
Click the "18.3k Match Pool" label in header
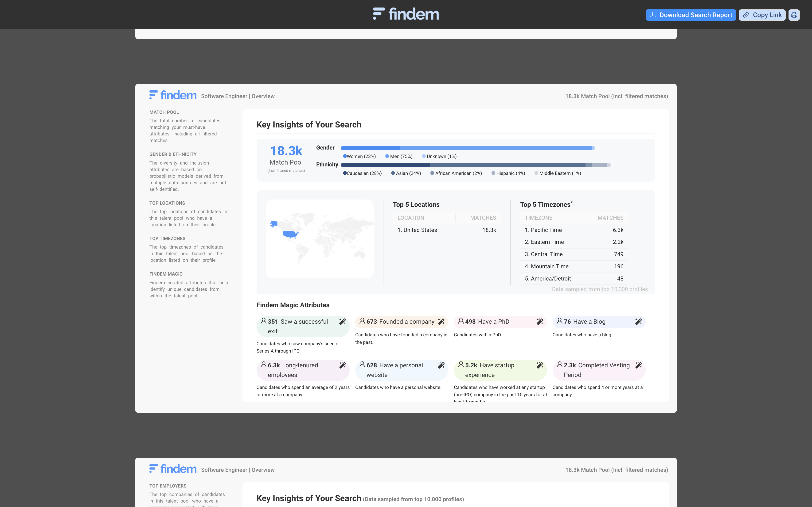(616, 96)
